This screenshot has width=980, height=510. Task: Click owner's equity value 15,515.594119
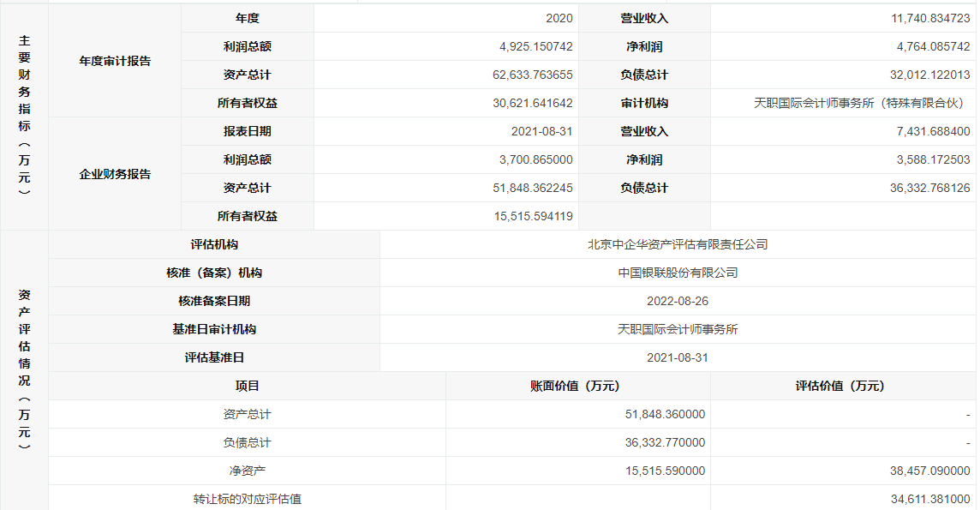click(533, 216)
